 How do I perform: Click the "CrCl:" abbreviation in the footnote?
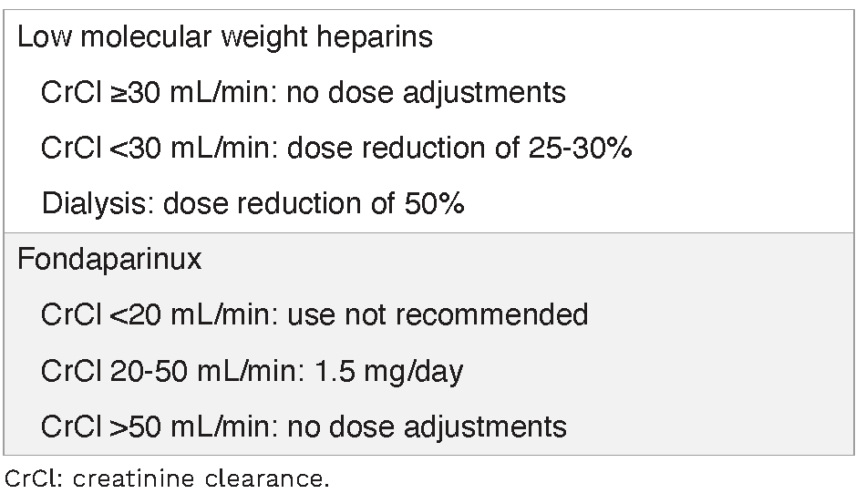click(x=34, y=479)
